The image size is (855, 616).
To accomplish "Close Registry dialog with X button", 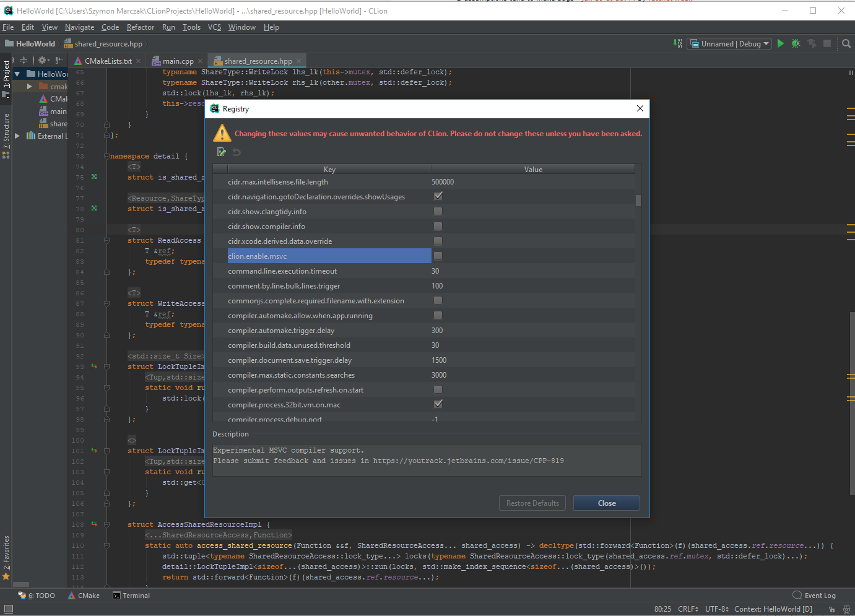I will (x=640, y=108).
